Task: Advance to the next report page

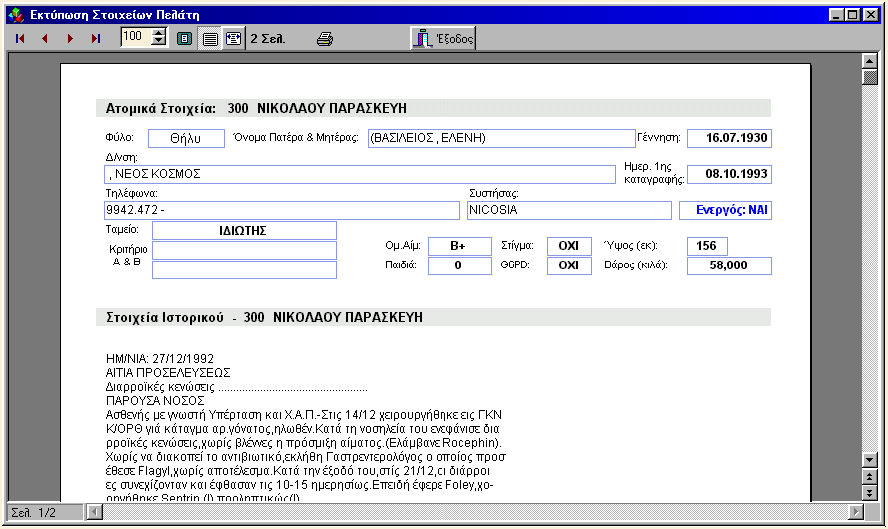Action: tap(70, 39)
